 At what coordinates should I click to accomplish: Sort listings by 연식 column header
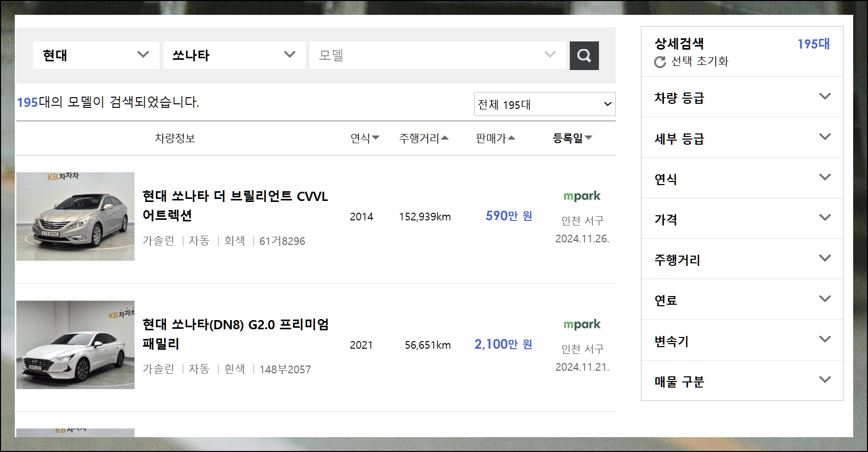pos(365,138)
